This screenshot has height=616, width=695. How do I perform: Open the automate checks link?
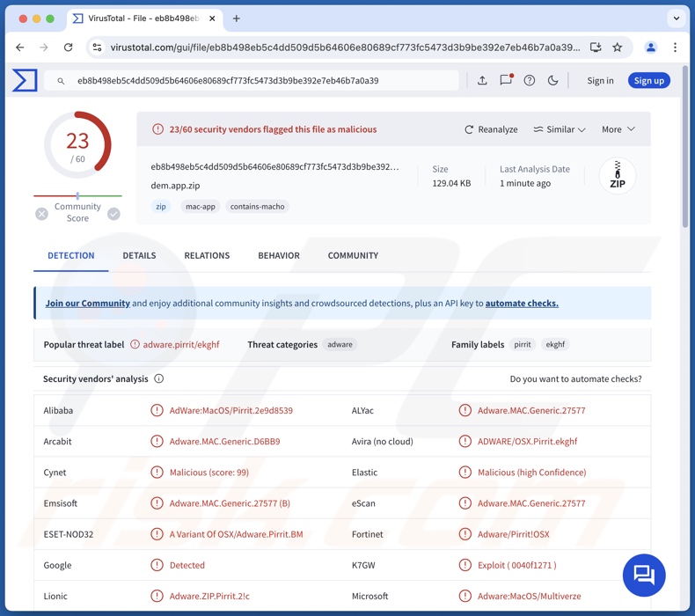click(x=522, y=304)
